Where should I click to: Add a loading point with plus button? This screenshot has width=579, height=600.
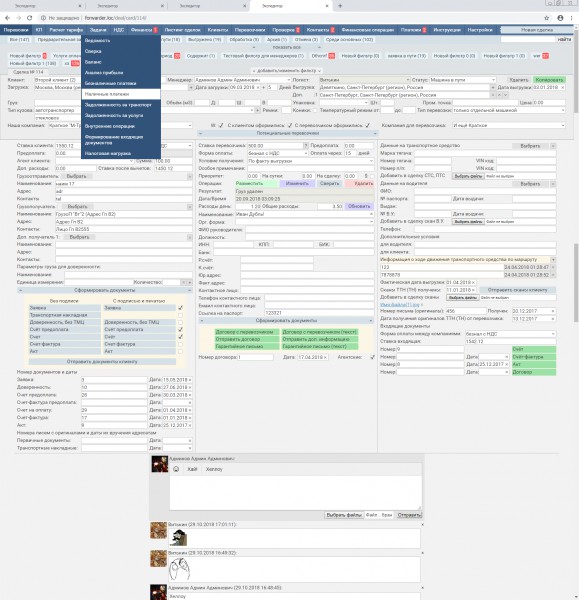[191, 88]
